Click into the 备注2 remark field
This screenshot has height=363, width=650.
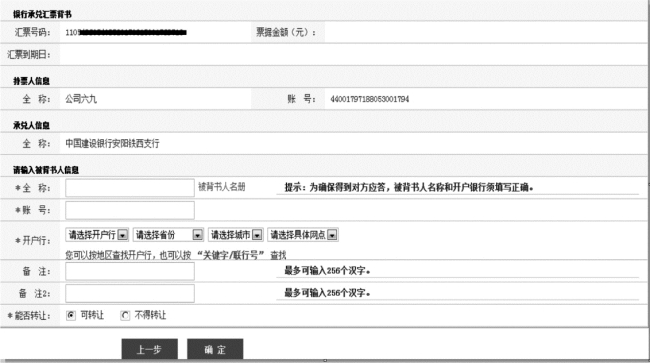(130, 293)
